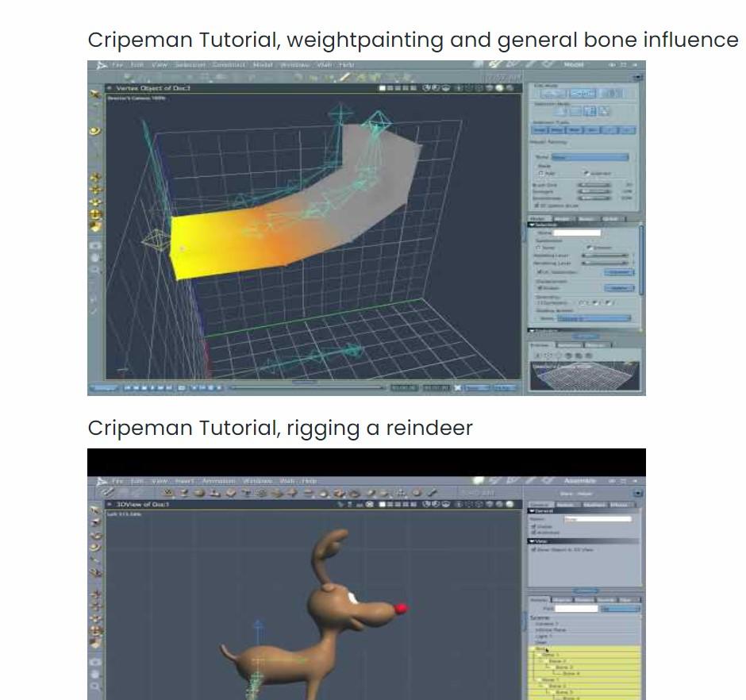Click the white sphere shading icon in Vertex Object title bar
Image resolution: width=746 pixels, height=700 pixels.
(499, 88)
